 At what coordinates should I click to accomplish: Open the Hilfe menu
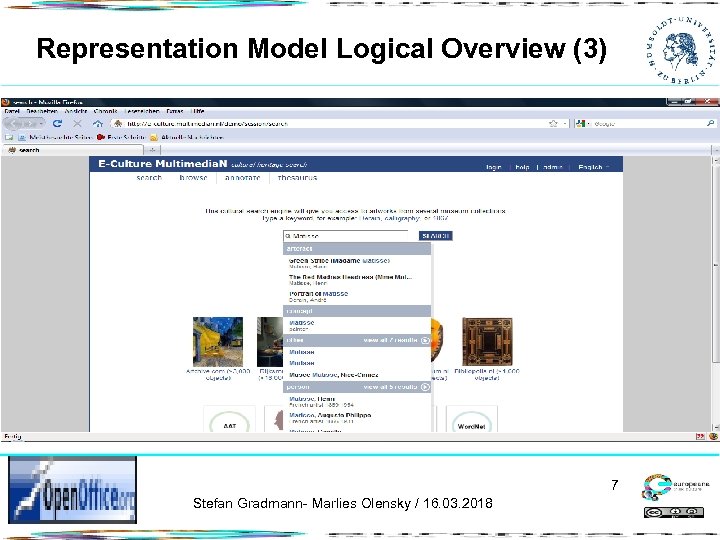pos(198,111)
